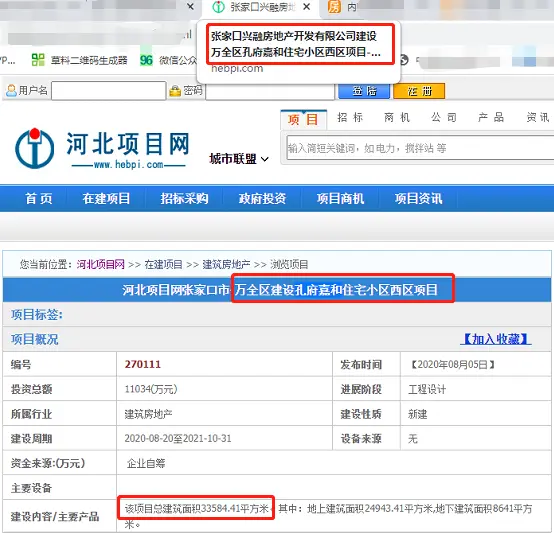Open the orange 房 icon browser tab

334,7
